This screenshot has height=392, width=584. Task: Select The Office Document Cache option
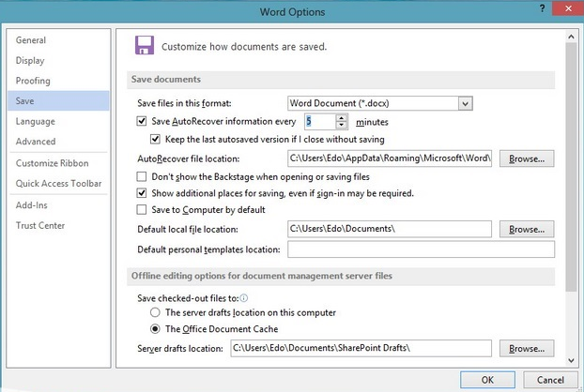[x=156, y=329]
